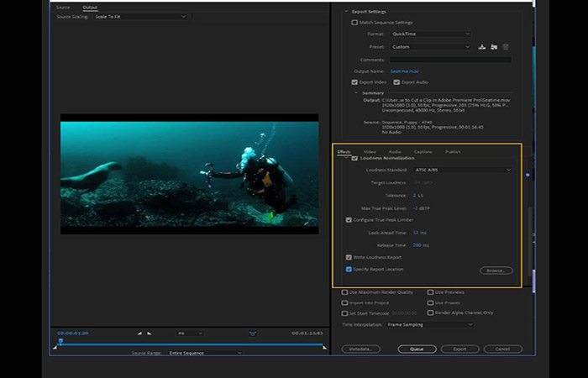Click the Import Preset icon
588x378 pixels.
click(494, 47)
